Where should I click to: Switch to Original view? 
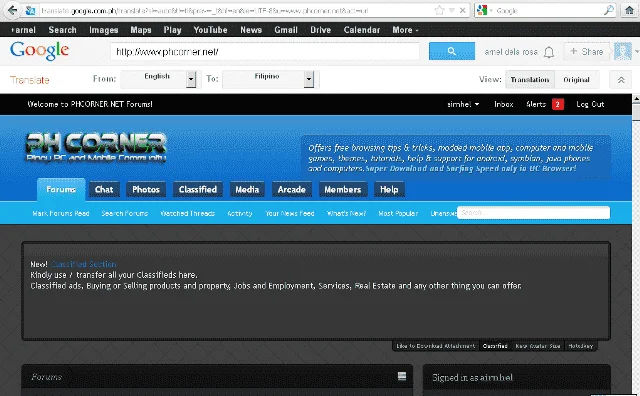click(x=576, y=80)
